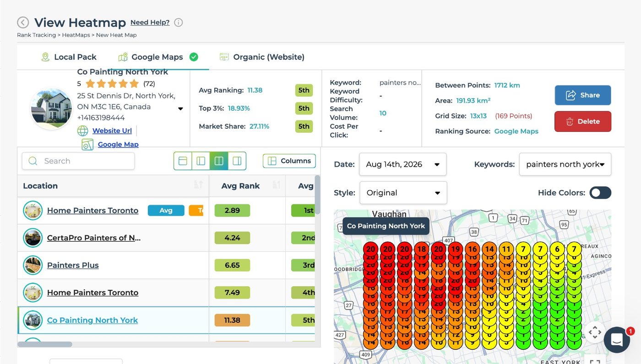The width and height of the screenshot is (641, 364).
Task: Click the top-row map pin showing 11
Action: [506, 250]
